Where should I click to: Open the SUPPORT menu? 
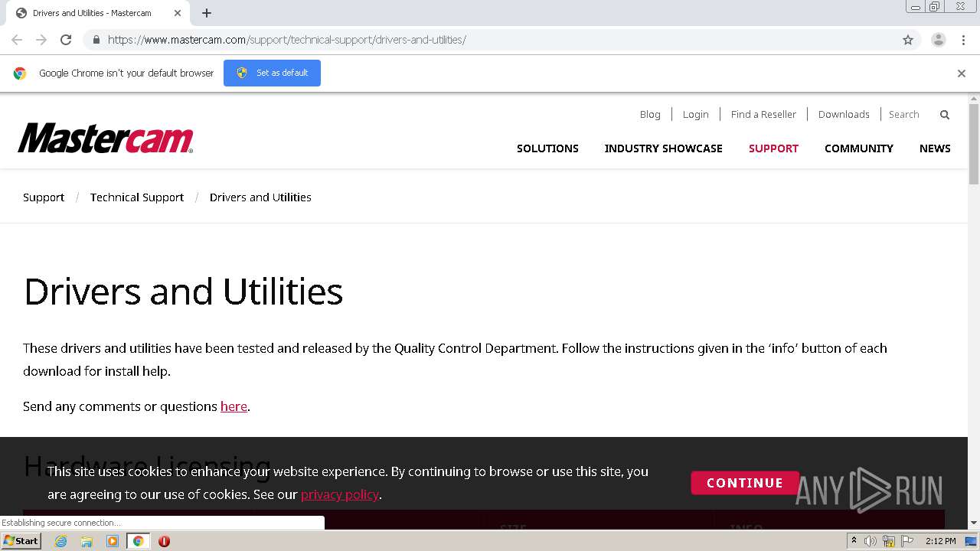773,148
